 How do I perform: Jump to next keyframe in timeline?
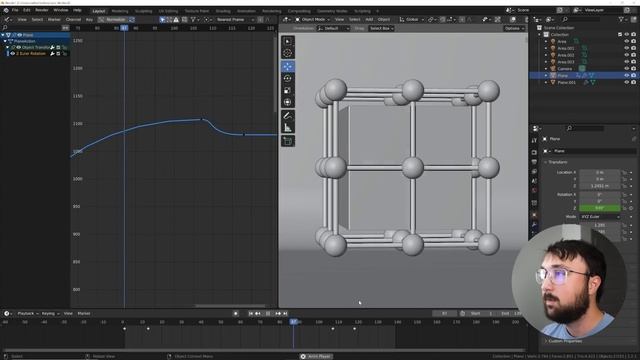[278, 313]
